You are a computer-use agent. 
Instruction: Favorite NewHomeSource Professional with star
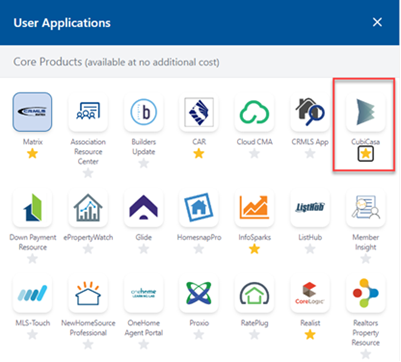(x=88, y=344)
